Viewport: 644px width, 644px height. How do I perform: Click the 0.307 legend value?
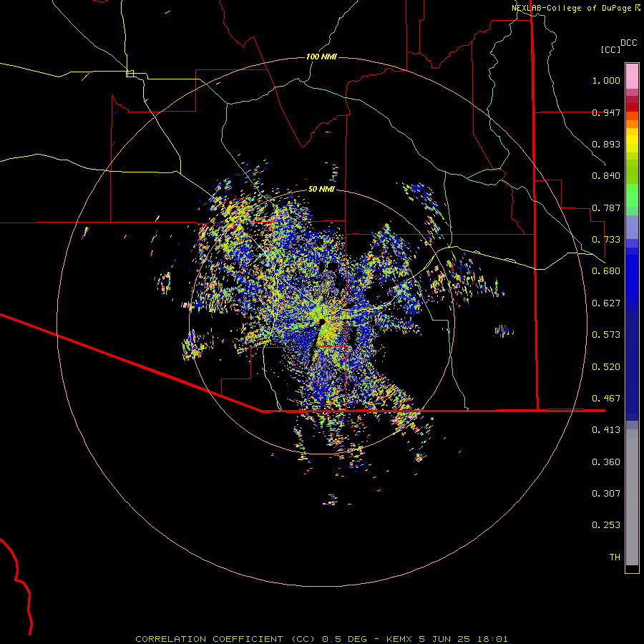coord(606,494)
